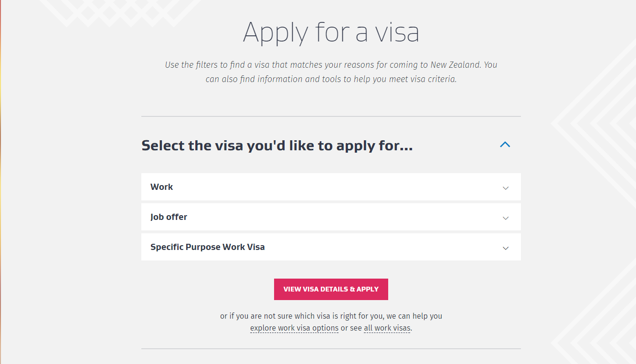The width and height of the screenshot is (636, 364).
Task: Click the 'Select the visa you'd like' heading
Action: pyautogui.click(x=277, y=146)
